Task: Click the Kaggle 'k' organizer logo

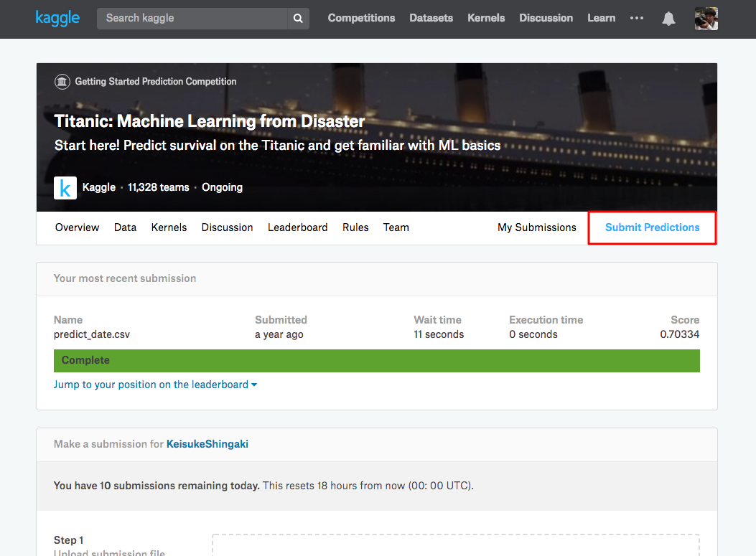Action: click(x=65, y=188)
